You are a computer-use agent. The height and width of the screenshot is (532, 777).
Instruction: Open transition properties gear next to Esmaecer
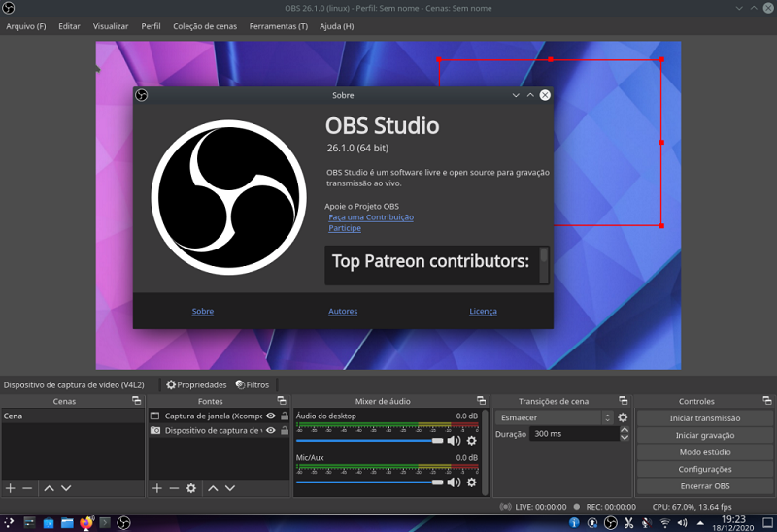[x=623, y=417]
